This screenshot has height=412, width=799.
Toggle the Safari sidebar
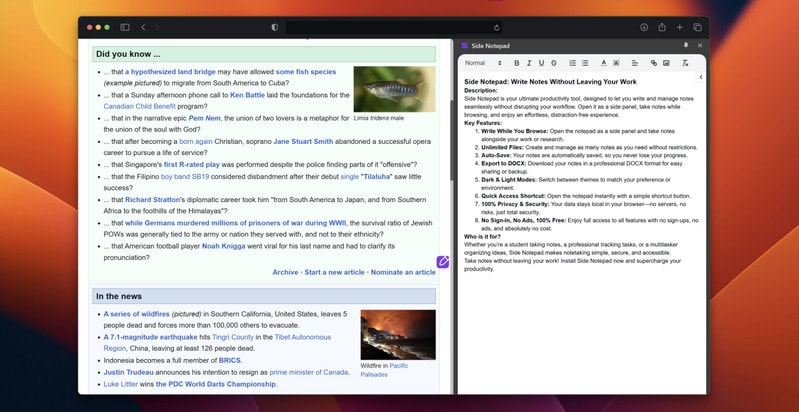[x=125, y=27]
